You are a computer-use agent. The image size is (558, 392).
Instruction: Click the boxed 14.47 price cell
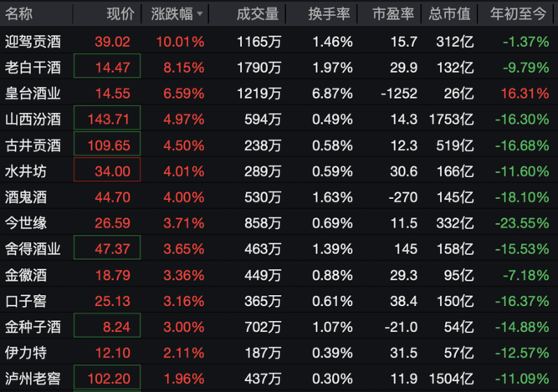[107, 67]
